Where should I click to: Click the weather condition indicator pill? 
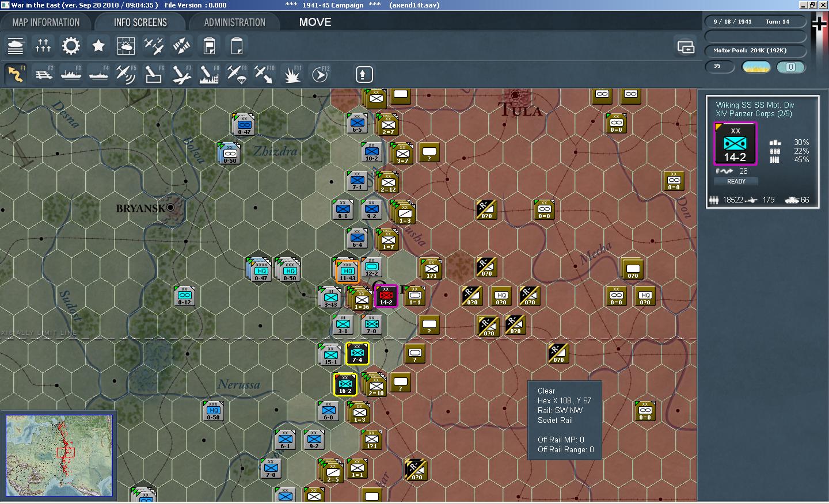coord(756,67)
